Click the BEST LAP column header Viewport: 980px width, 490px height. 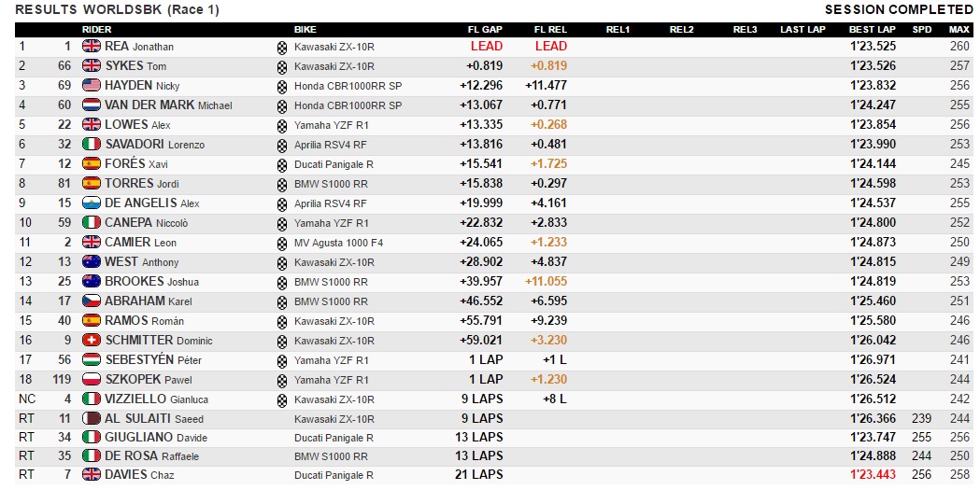point(868,29)
